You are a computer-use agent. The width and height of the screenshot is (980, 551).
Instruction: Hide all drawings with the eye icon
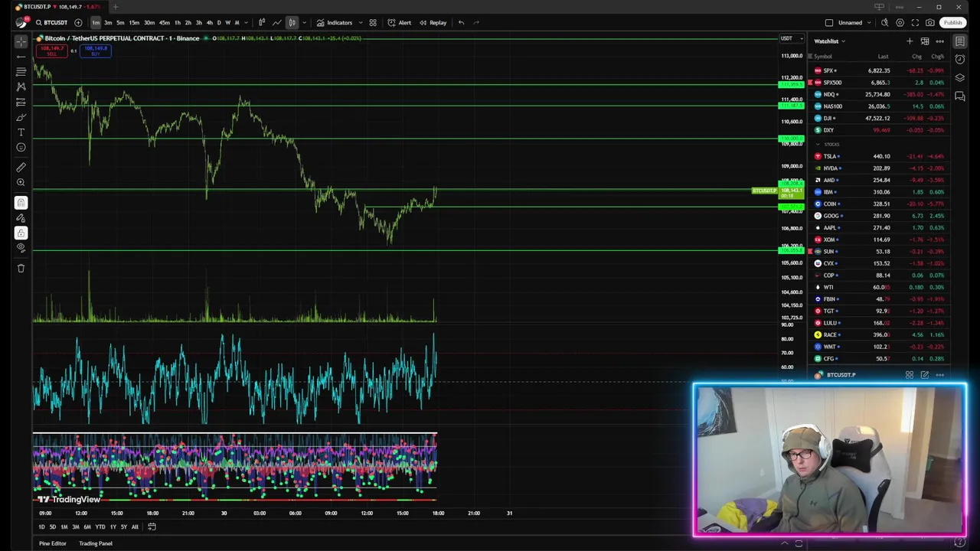[x=21, y=248]
